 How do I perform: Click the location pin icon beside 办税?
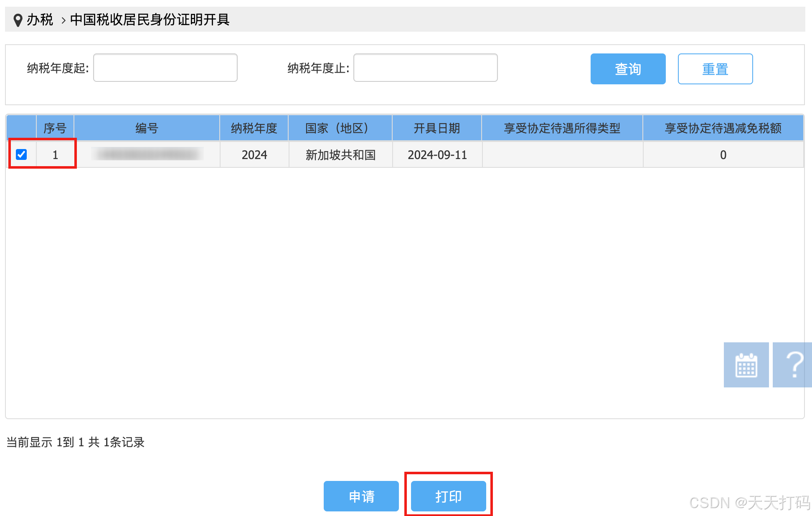click(18, 20)
